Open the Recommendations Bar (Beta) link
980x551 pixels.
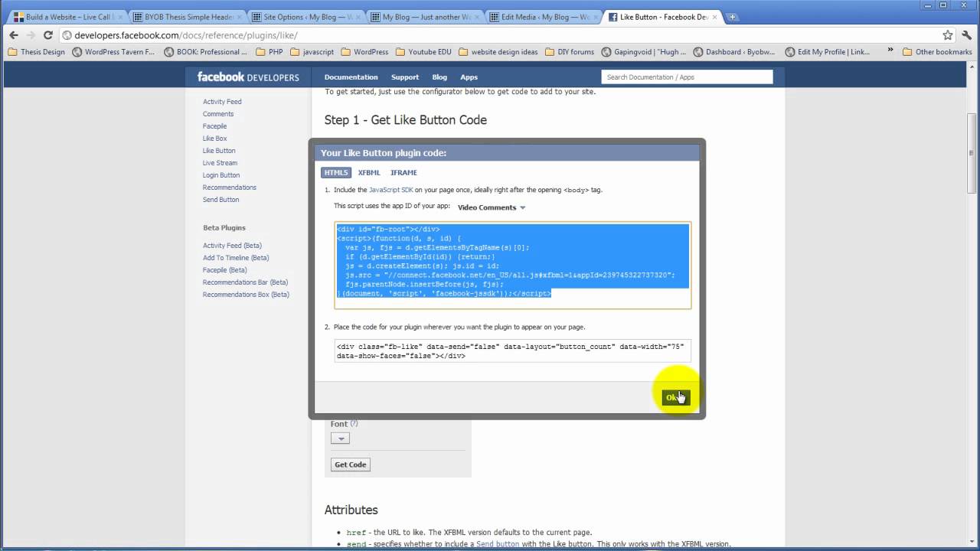point(245,282)
